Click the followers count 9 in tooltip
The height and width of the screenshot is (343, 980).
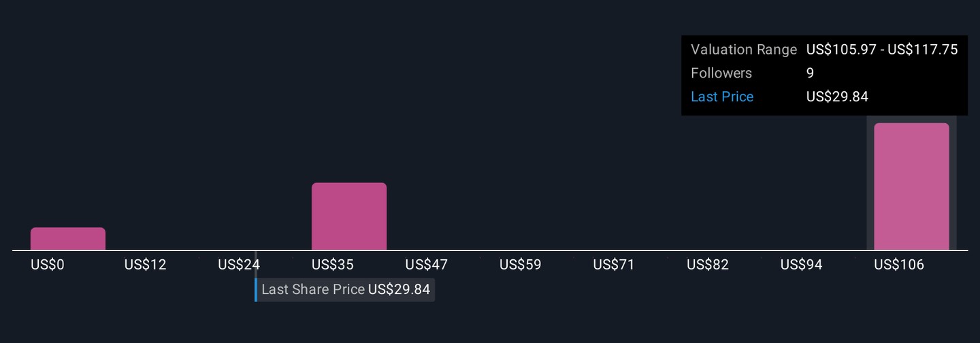pyautogui.click(x=810, y=73)
